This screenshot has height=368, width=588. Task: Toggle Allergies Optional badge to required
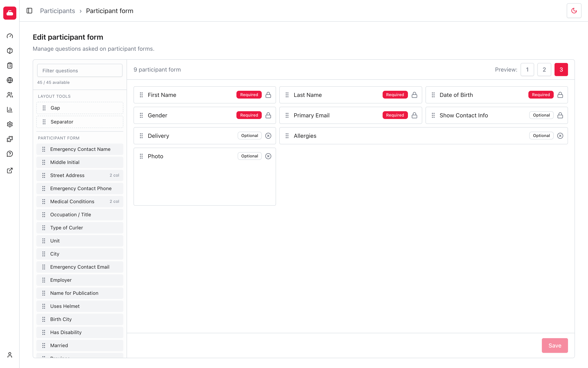pos(541,136)
